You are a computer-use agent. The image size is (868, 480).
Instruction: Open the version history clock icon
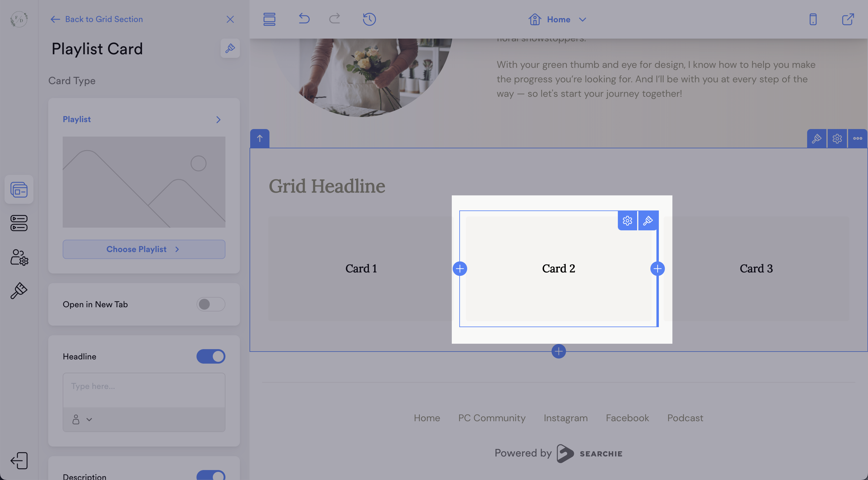point(369,19)
